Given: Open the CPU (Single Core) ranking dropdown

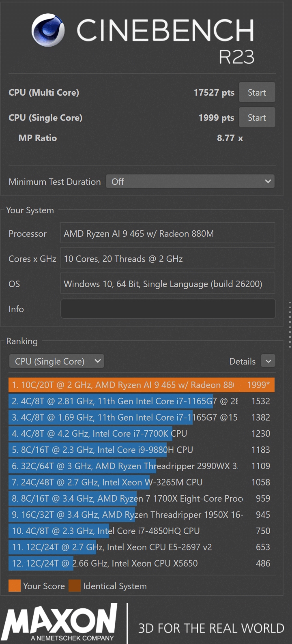Looking at the screenshot, I should pos(57,361).
